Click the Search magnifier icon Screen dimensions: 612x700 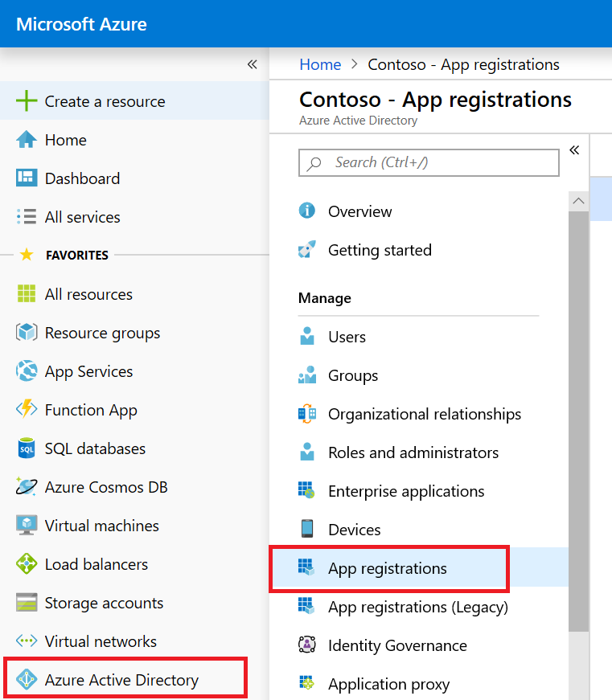314,164
